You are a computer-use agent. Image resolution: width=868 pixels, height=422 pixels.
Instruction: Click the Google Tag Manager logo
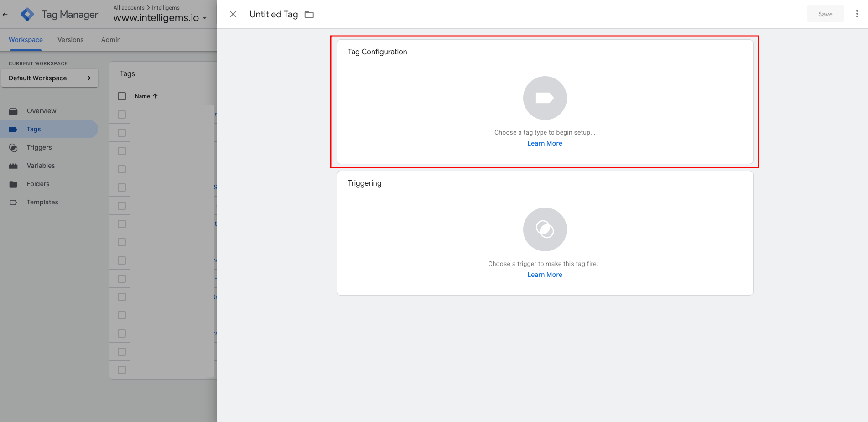click(x=27, y=15)
